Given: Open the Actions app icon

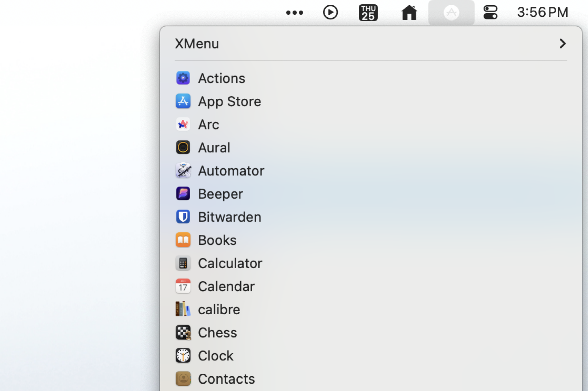Looking at the screenshot, I should pyautogui.click(x=183, y=78).
